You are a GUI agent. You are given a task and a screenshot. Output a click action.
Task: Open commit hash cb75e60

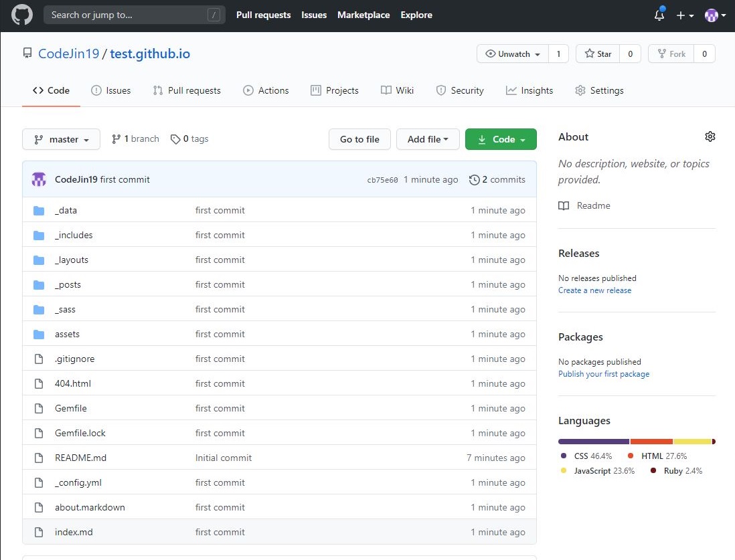point(382,180)
